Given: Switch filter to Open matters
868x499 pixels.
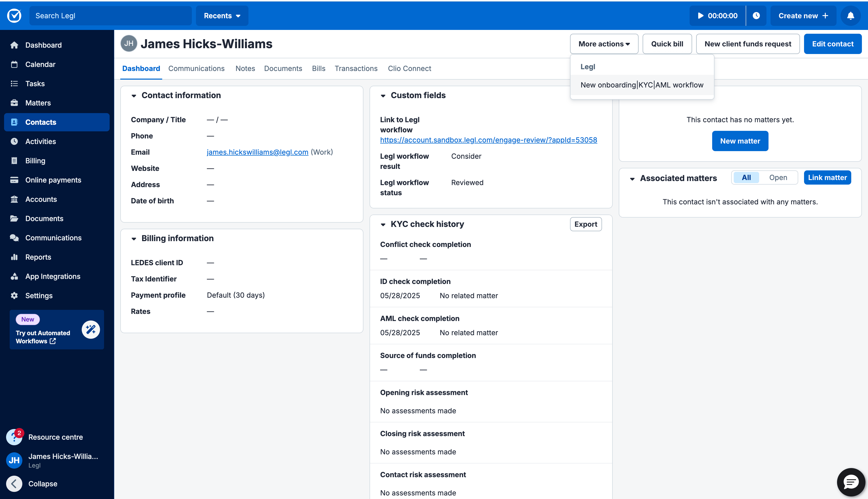Looking at the screenshot, I should [x=778, y=177].
